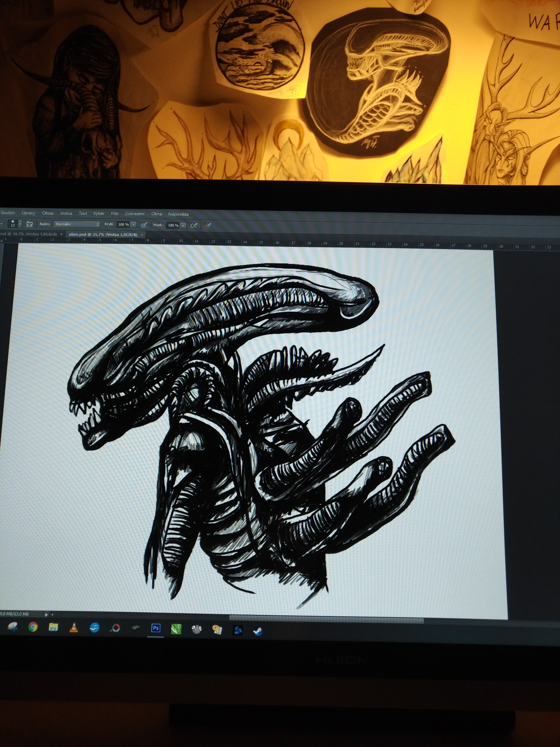Image resolution: width=560 pixels, height=747 pixels.
Task: Click the Photoshop icon in the taskbar
Action: point(156,628)
